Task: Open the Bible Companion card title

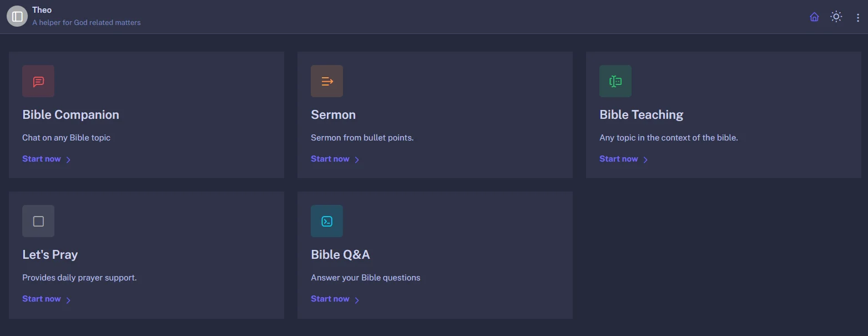Action: pos(70,115)
